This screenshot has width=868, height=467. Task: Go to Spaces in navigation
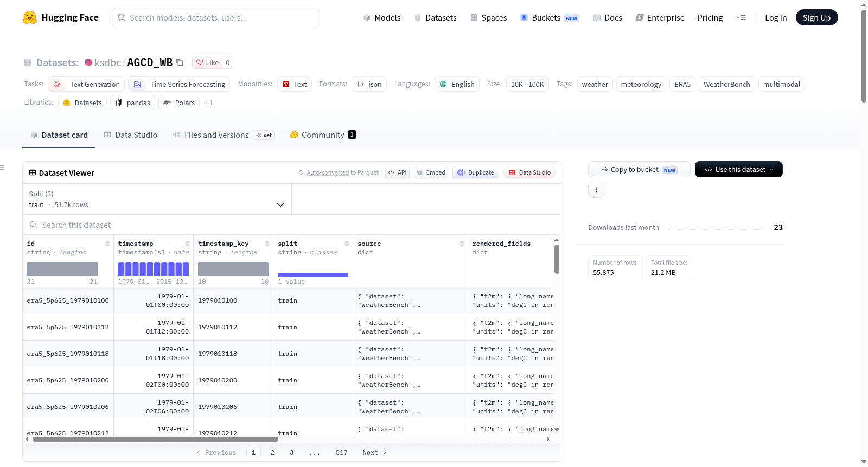coord(489,17)
